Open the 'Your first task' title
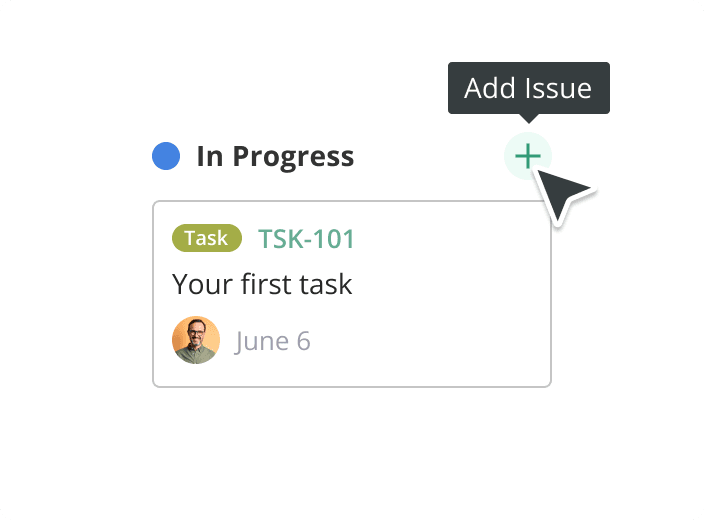The height and width of the screenshot is (520, 704). tap(262, 284)
